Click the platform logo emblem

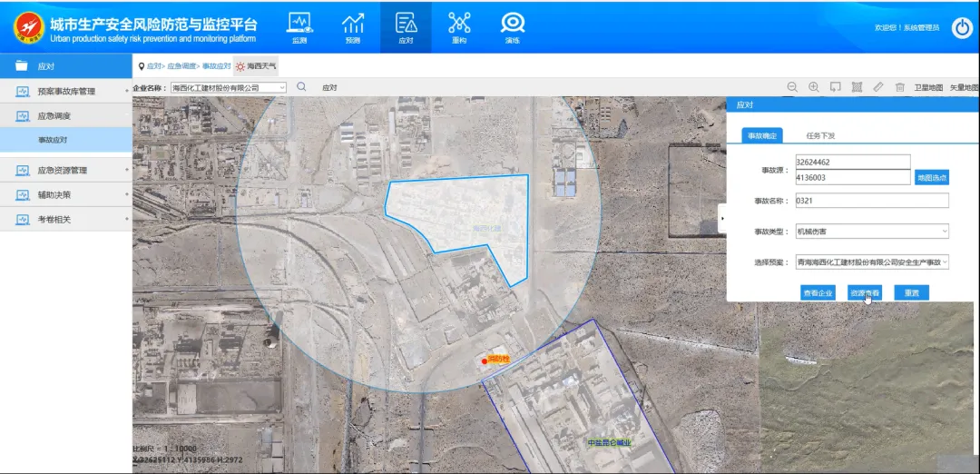(29, 27)
